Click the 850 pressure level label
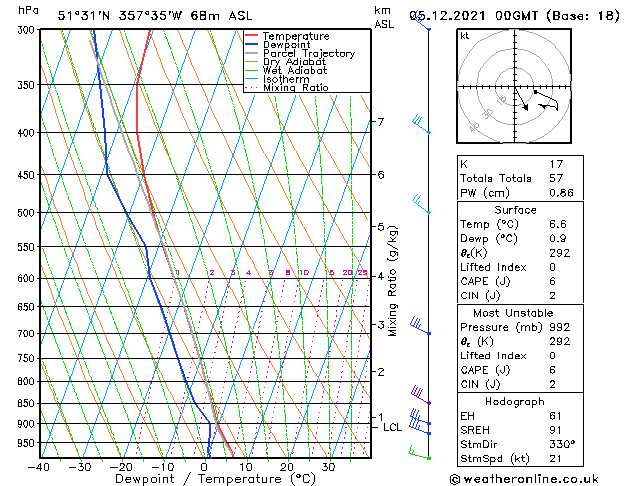Image resolution: width=629 pixels, height=486 pixels. [x=28, y=403]
